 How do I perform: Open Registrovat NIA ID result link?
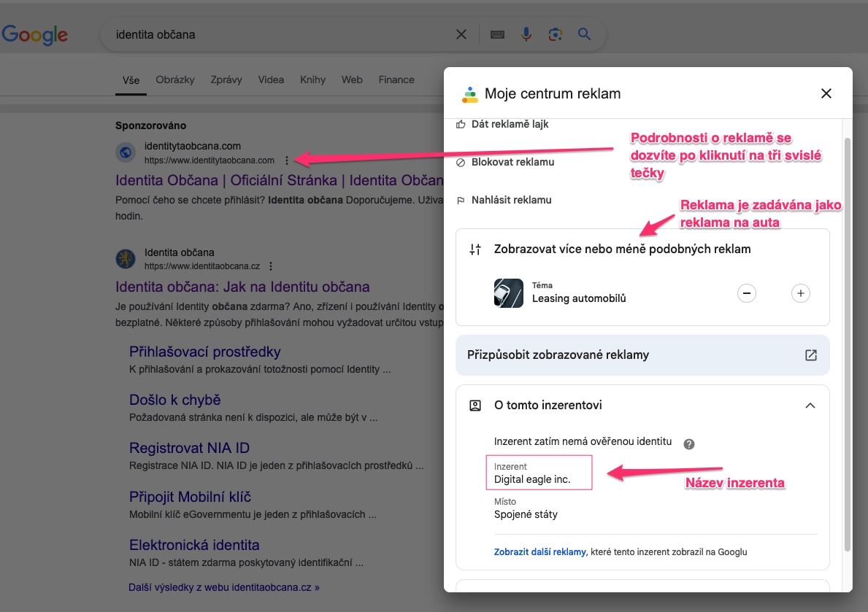tap(189, 448)
